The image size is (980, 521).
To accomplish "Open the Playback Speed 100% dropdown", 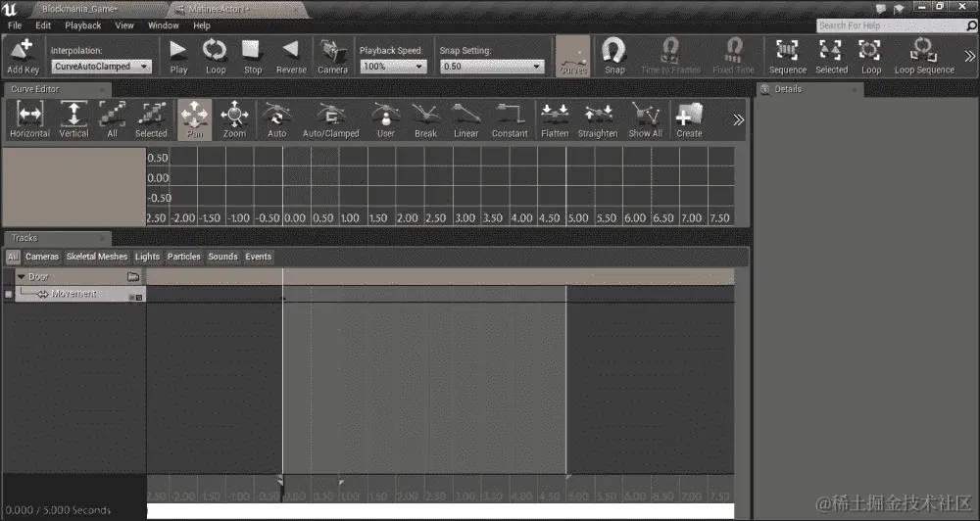I will (393, 67).
